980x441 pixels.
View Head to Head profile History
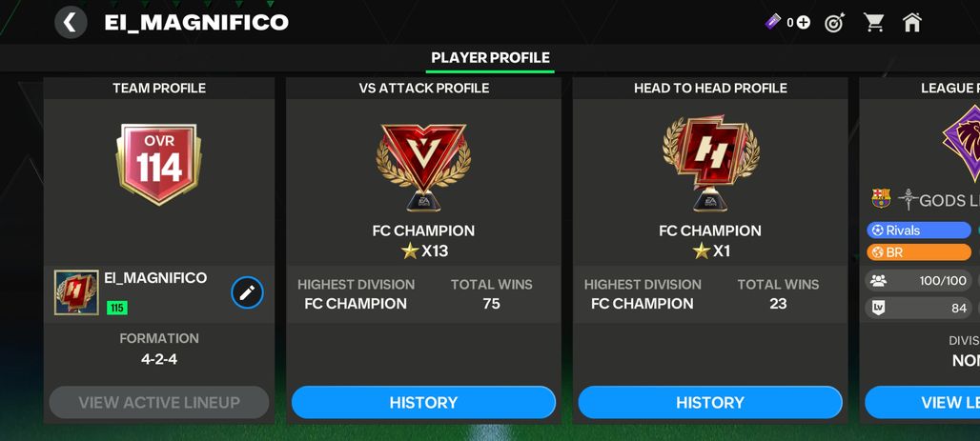(x=710, y=402)
